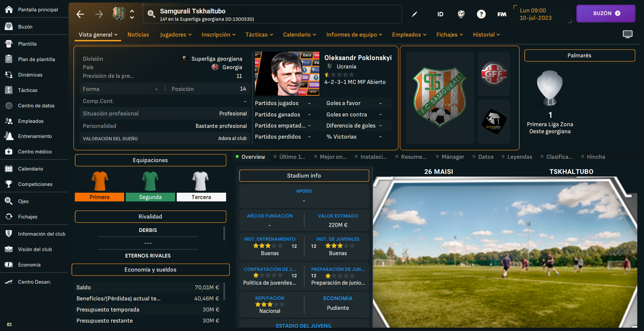Click the search magnifier icon
The image size is (644, 331).
(x=151, y=14)
